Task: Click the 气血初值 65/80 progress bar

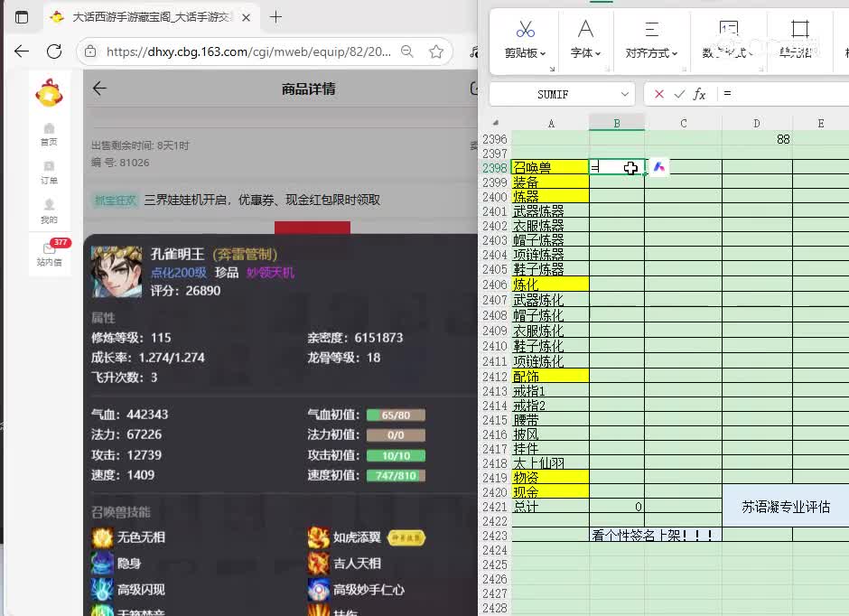Action: click(396, 415)
